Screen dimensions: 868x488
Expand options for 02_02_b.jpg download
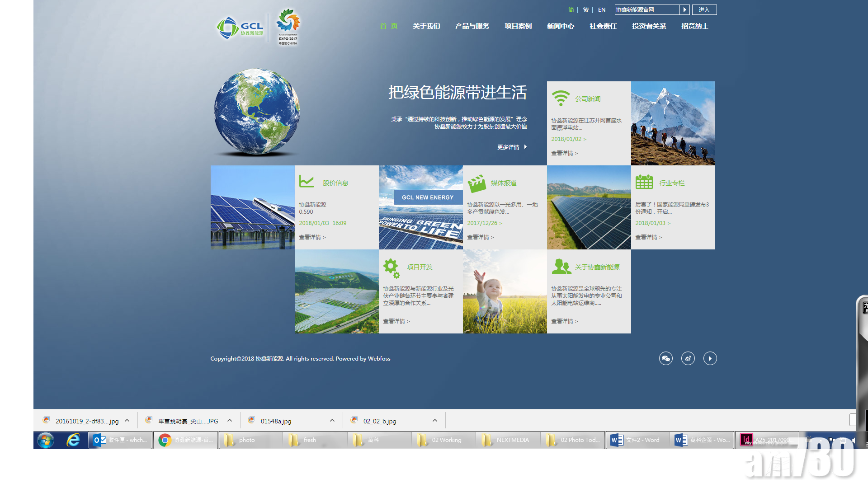coord(435,421)
